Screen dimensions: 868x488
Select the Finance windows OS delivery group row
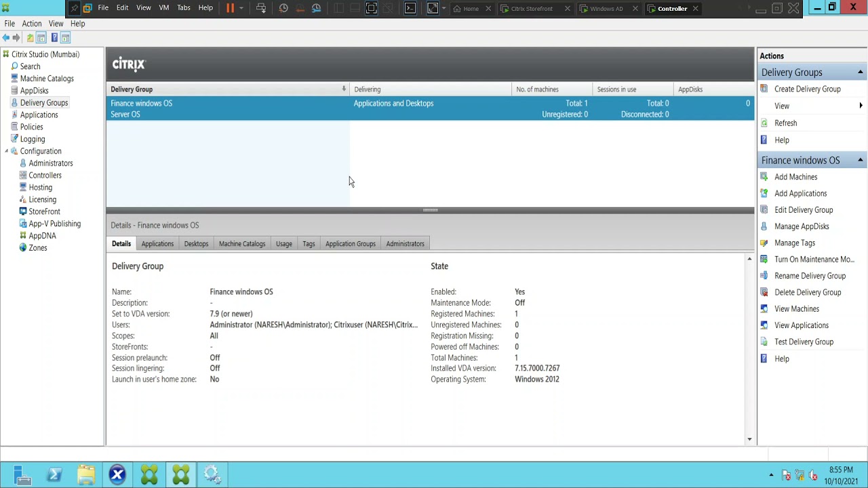click(430, 108)
